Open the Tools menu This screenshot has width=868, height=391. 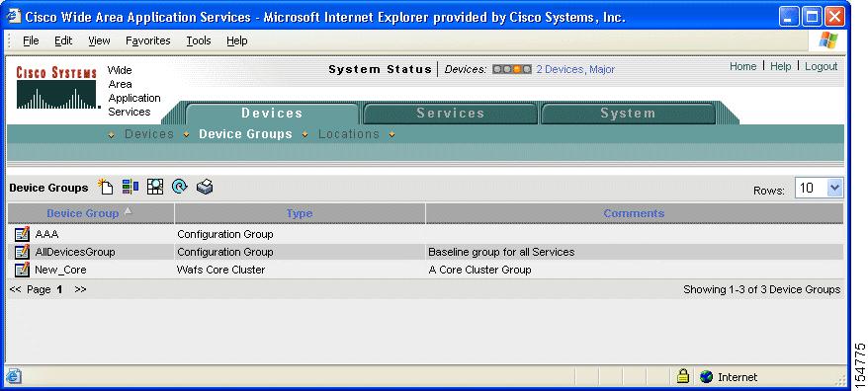(x=198, y=40)
